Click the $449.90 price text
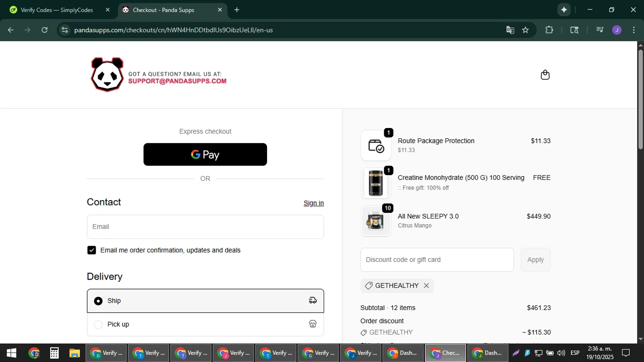Image resolution: width=644 pixels, height=362 pixels. [538, 216]
